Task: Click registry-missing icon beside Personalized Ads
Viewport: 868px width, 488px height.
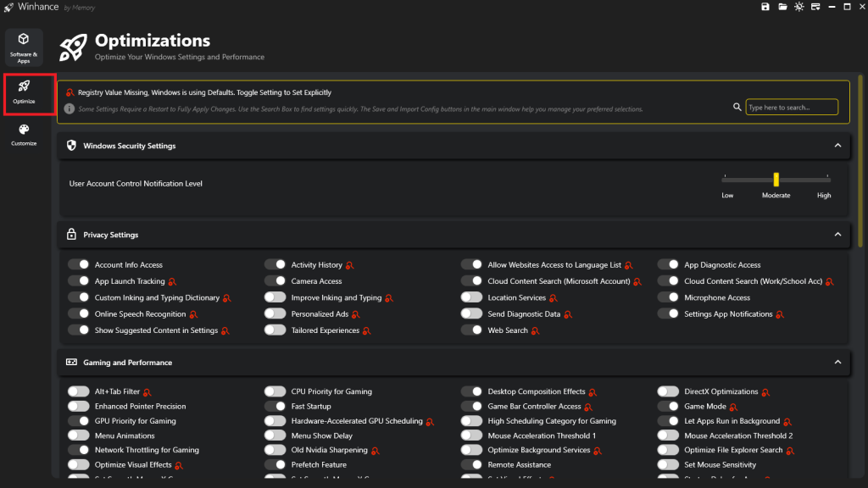Action: point(356,314)
